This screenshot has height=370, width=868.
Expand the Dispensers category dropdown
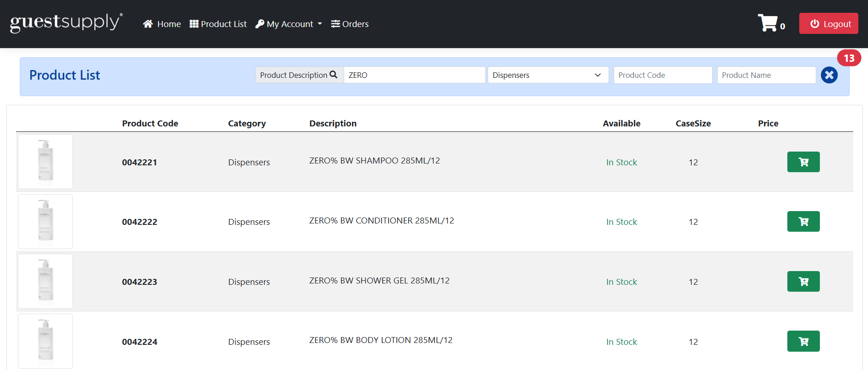coord(548,75)
